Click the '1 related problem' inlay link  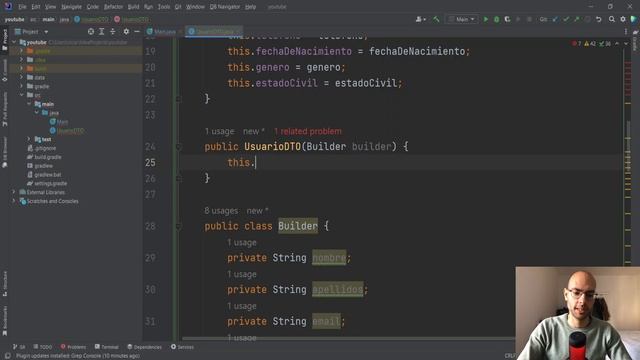(308, 131)
